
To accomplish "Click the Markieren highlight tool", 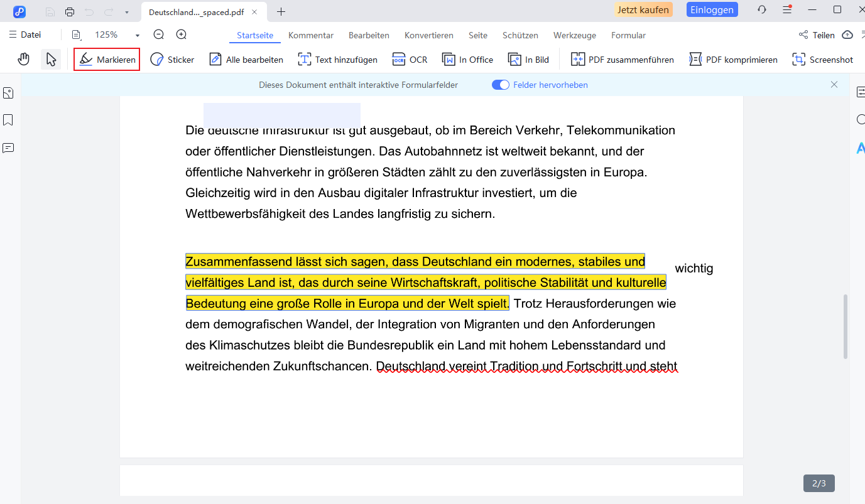I will (x=107, y=60).
